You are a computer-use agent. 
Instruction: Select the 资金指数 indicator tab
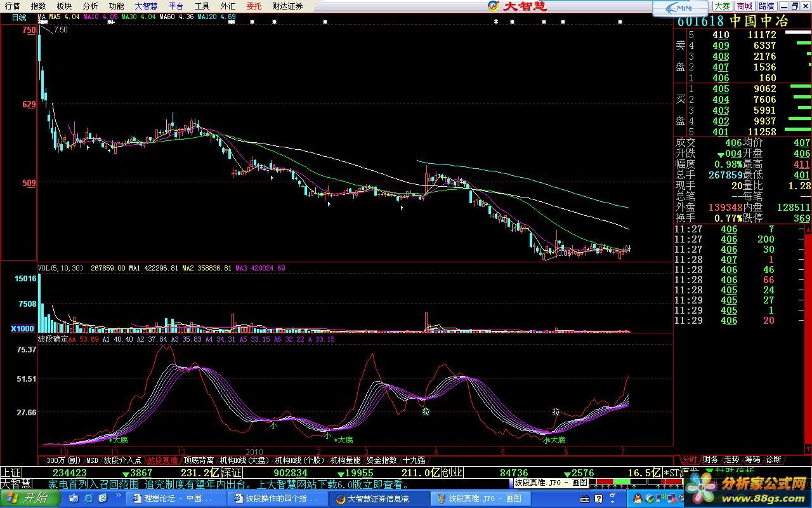[x=382, y=460]
